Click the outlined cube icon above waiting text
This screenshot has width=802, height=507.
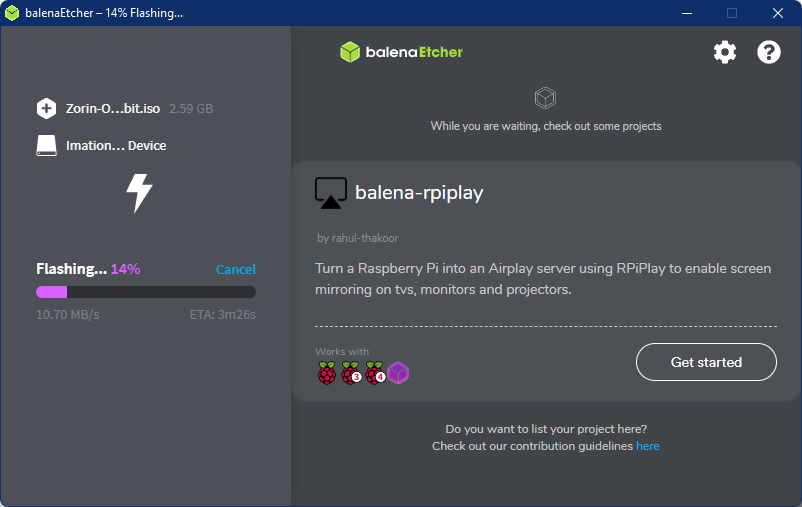click(x=545, y=98)
